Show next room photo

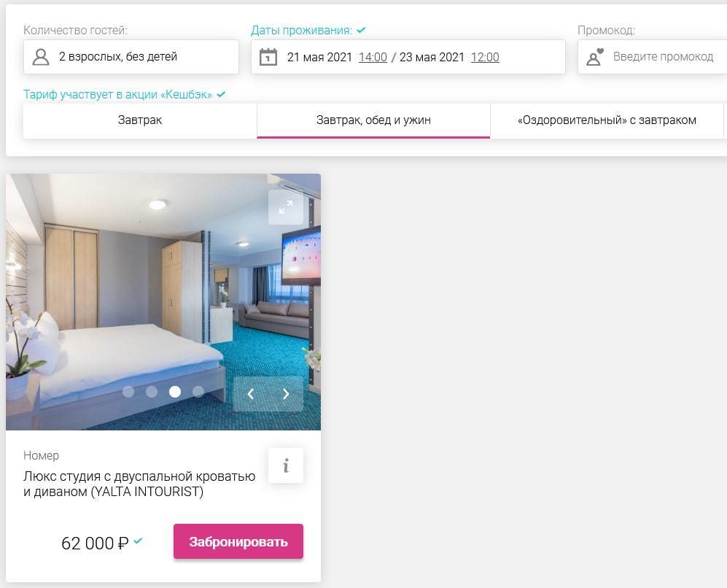pyautogui.click(x=286, y=394)
